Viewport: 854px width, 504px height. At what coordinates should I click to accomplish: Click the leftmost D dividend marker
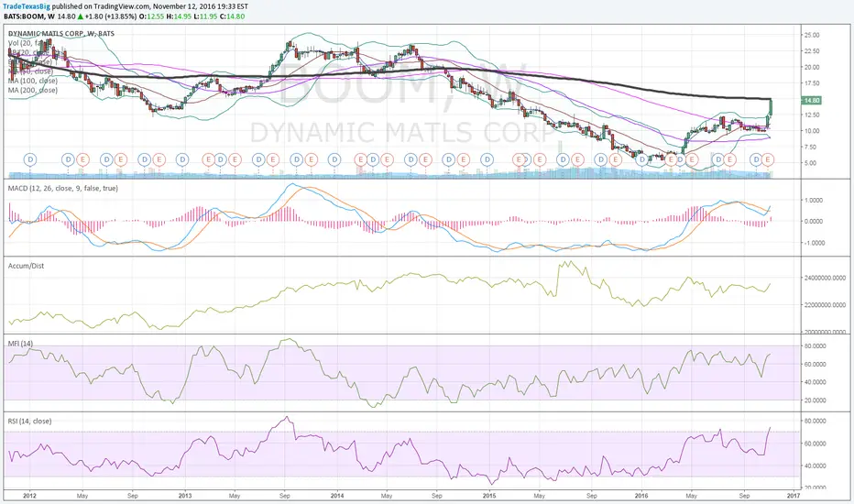tap(30, 159)
